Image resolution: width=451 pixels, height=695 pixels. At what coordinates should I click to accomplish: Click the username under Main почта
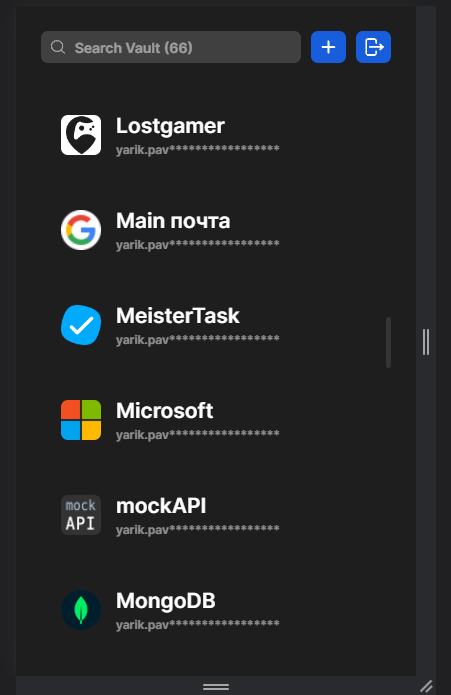[198, 245]
